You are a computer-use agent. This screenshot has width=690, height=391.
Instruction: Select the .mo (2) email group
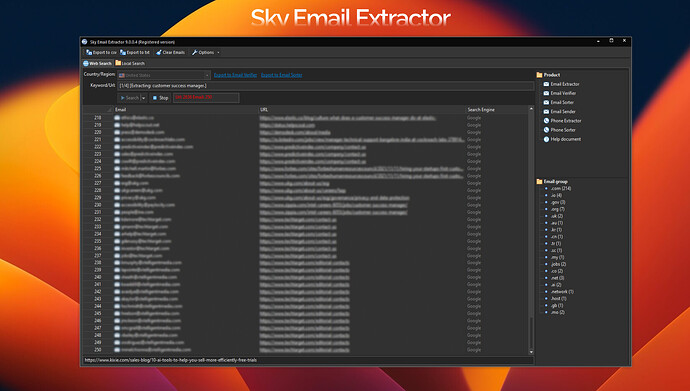558,312
